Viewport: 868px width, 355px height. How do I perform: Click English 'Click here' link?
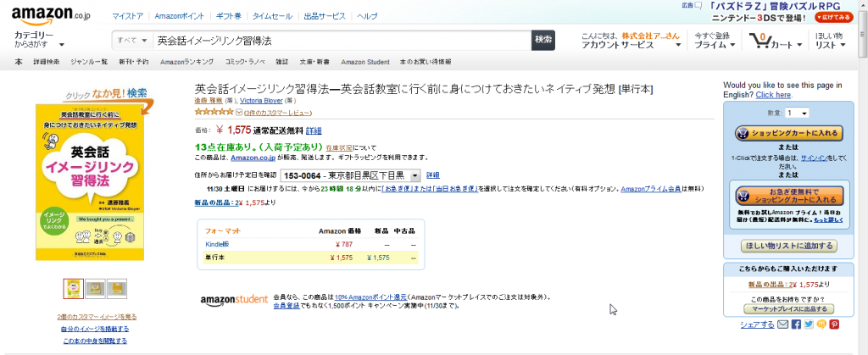tap(773, 95)
